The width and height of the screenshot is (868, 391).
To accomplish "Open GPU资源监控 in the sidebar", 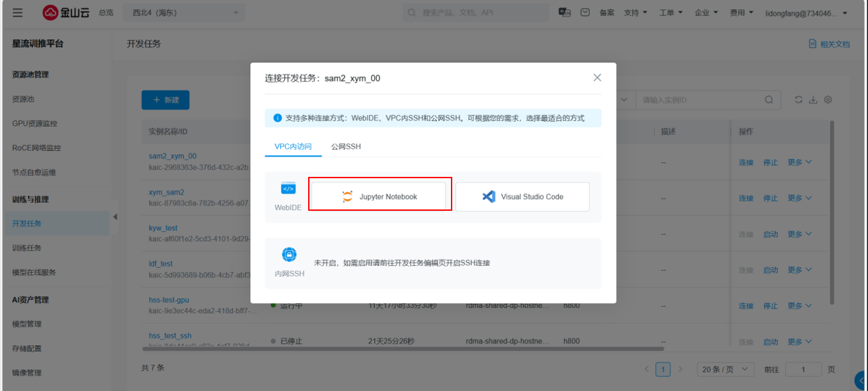I will point(35,124).
